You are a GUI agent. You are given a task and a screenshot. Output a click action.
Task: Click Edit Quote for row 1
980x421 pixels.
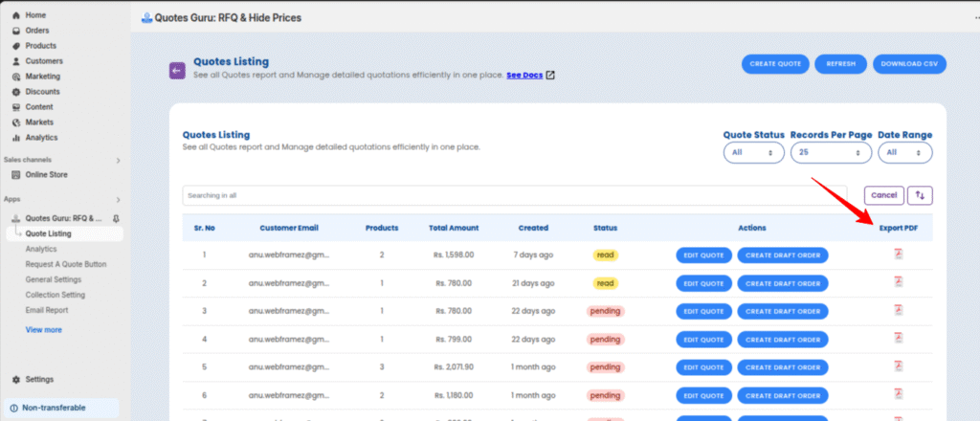(703, 255)
